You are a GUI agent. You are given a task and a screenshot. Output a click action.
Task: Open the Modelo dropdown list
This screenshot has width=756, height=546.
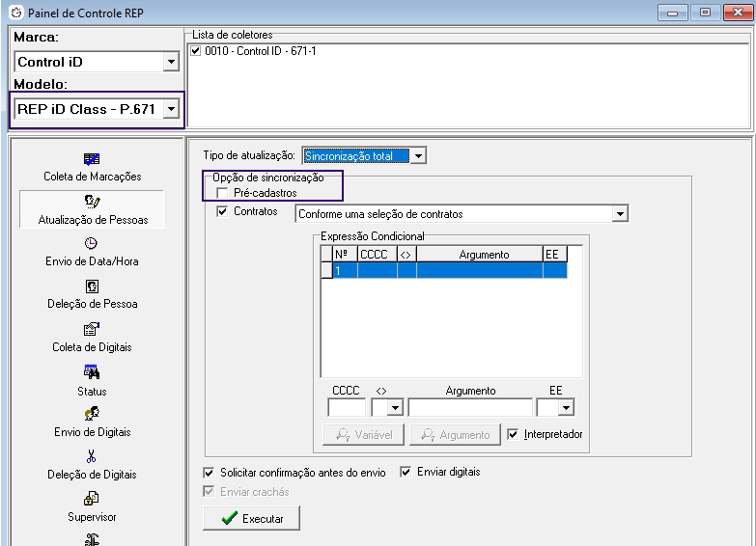point(171,109)
